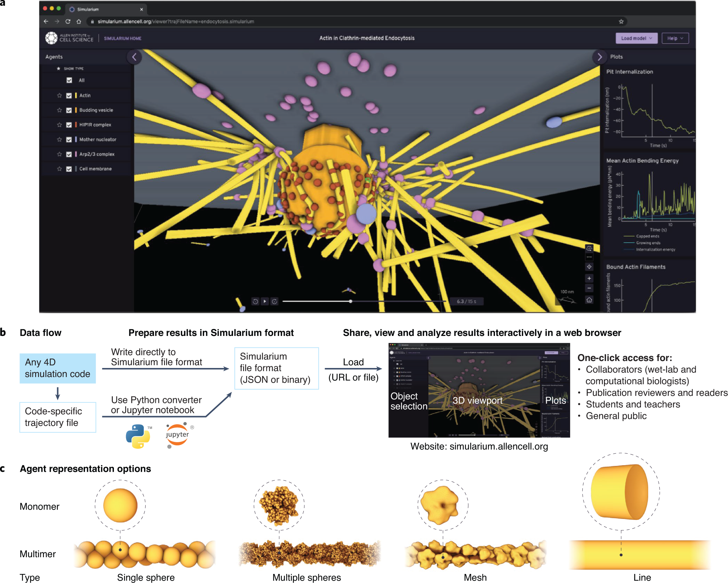728x583 pixels.
Task: Click the rotate camera mode icon
Action: point(589,248)
